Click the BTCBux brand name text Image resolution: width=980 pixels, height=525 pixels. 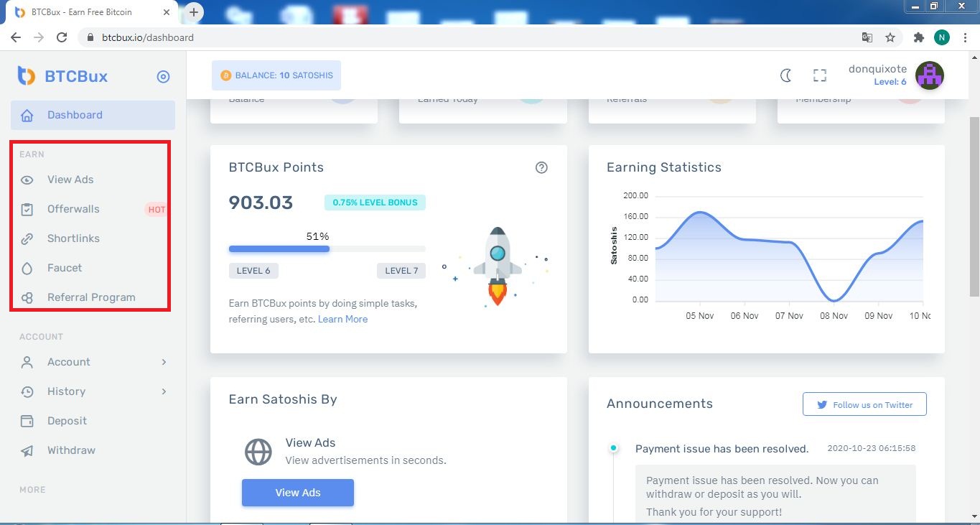pyautogui.click(x=76, y=77)
